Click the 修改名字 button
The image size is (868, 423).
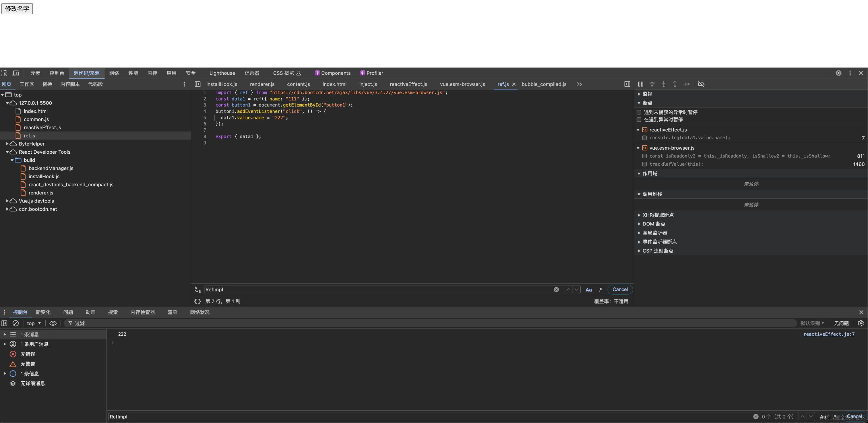click(17, 8)
